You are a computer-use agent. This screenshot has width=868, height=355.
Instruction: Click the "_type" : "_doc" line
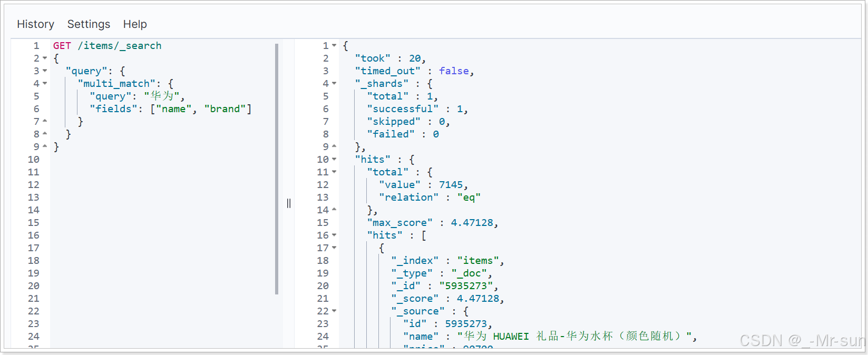click(442, 273)
